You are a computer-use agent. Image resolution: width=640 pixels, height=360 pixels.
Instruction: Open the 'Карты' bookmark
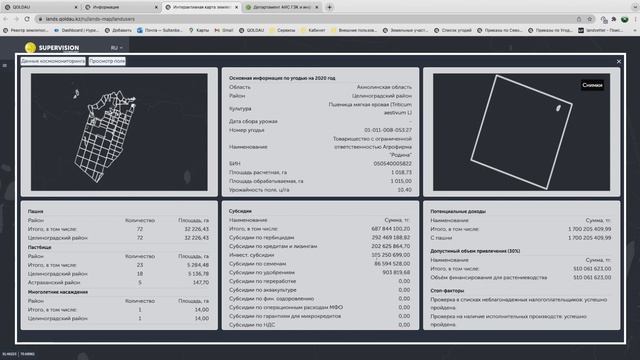(x=199, y=30)
